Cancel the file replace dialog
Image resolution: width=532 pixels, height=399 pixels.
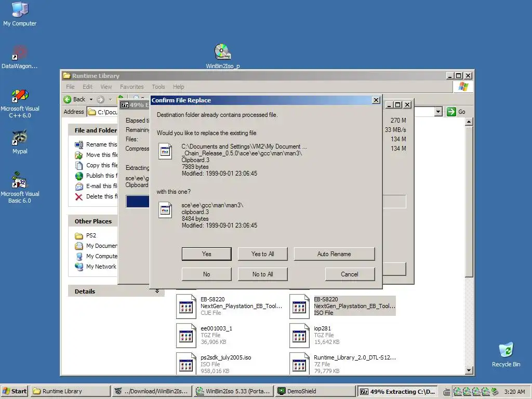(350, 274)
